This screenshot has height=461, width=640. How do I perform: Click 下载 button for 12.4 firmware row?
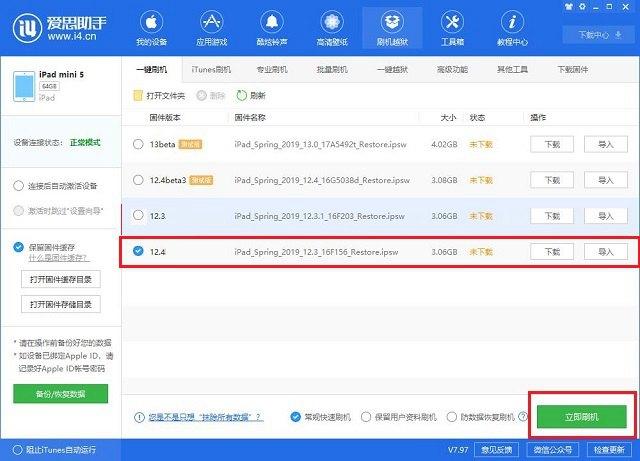[x=552, y=252]
